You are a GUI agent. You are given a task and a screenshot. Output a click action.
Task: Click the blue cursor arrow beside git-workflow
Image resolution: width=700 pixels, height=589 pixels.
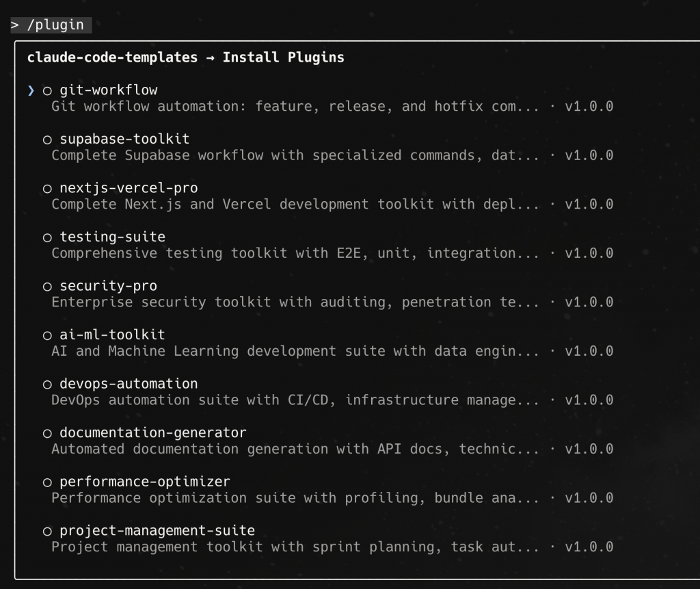pyautogui.click(x=31, y=90)
